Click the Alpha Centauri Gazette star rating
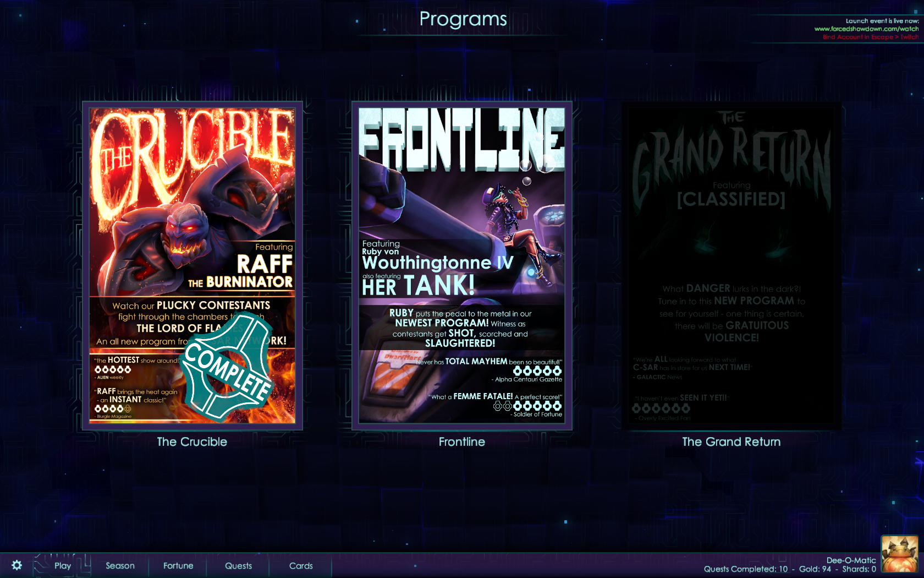924x578 pixels. point(537,371)
